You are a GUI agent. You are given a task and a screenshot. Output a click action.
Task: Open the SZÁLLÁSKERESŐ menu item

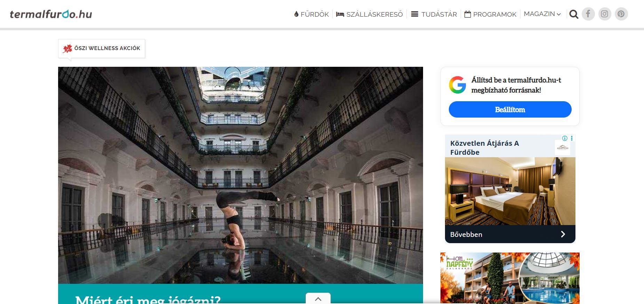tap(369, 14)
